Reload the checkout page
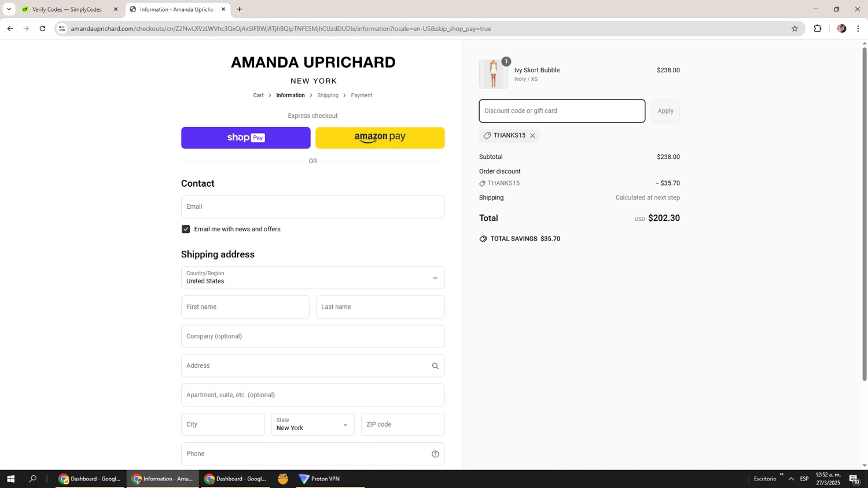Screen dimensions: 868x488 [x=42, y=28]
